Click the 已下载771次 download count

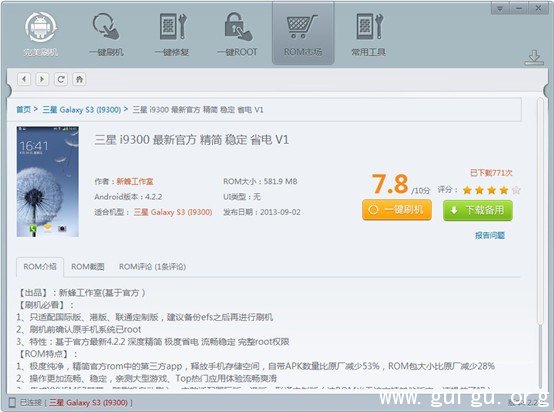pos(491,173)
